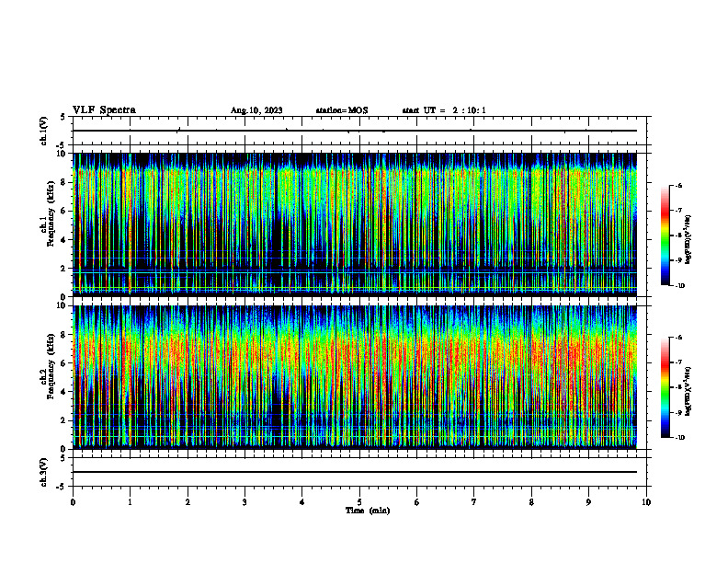Click "-10" on the ch.1 color bar
Image resolution: width=728 pixels, height=563 pixels.
679,286
